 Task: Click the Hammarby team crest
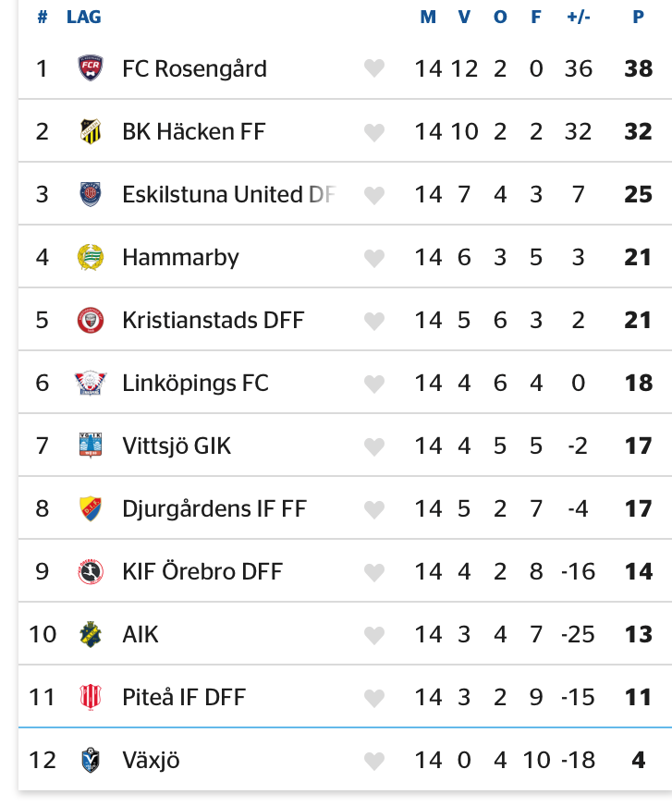click(90, 257)
